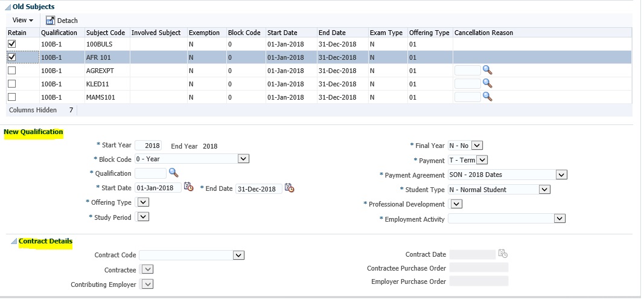Viewport: 644px width, 299px height.
Task: Open cancellation reason search for MAMS101 row
Action: (x=488, y=97)
